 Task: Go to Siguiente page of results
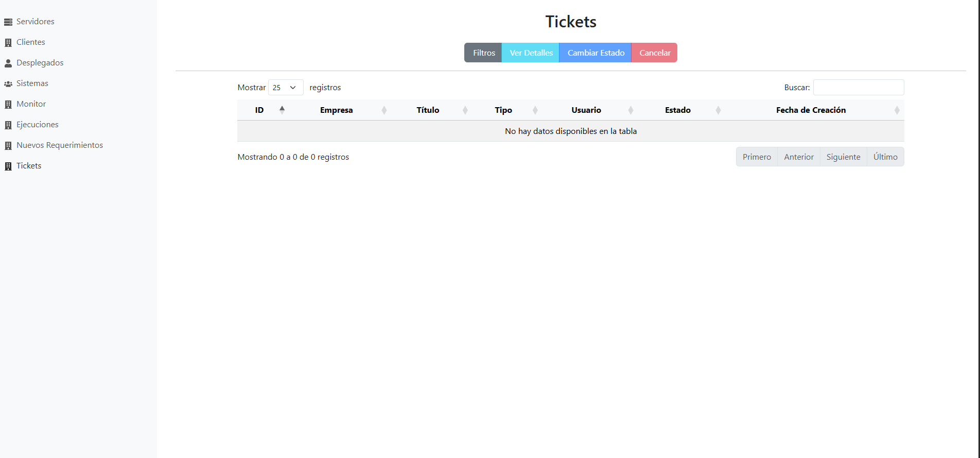[x=843, y=157]
